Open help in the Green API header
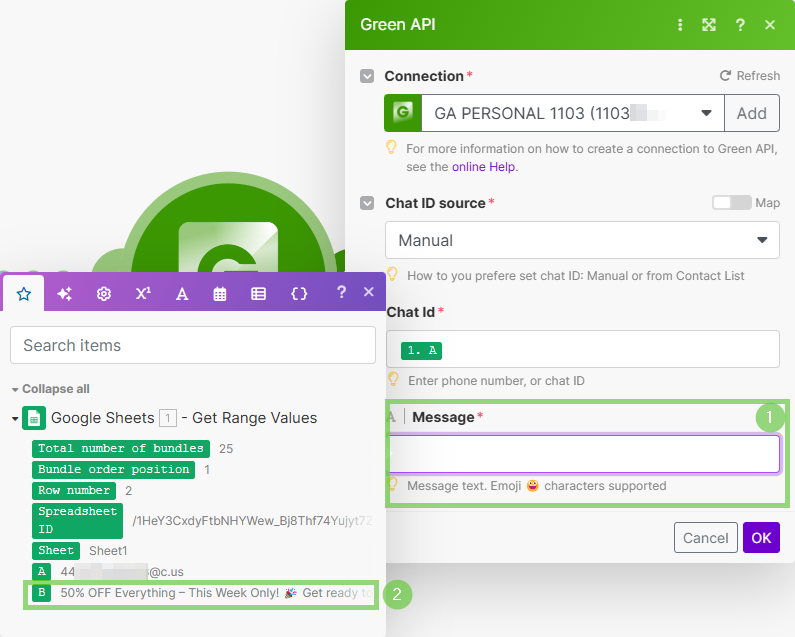The height and width of the screenshot is (637, 795). (740, 25)
